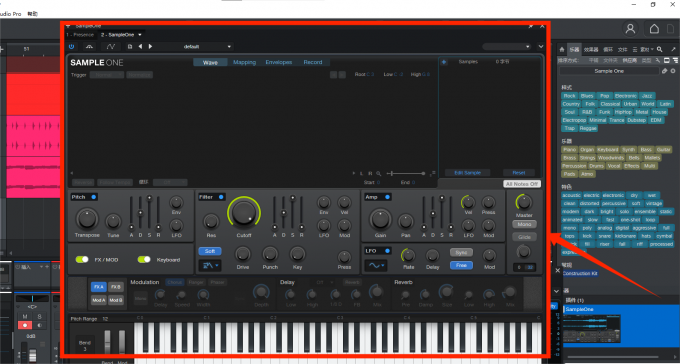Click the Filter Cutoff knob
This screenshot has height=364, width=680.
(x=244, y=213)
